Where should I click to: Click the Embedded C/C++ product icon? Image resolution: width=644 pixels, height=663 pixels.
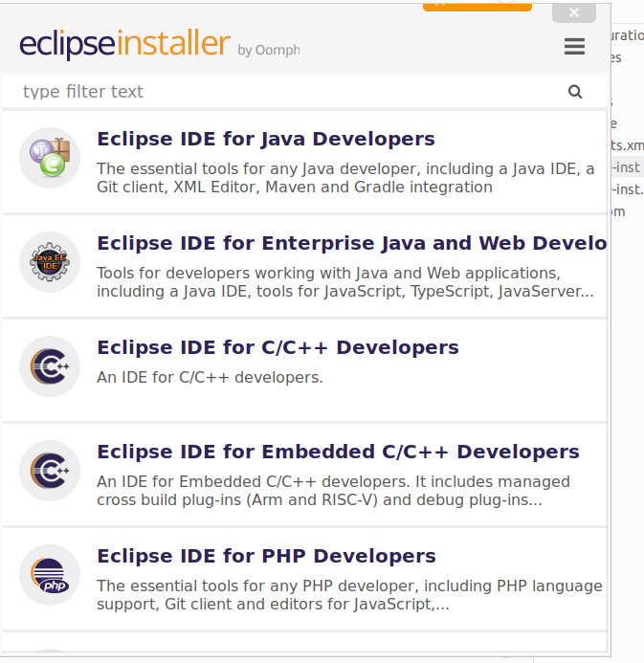(x=50, y=471)
